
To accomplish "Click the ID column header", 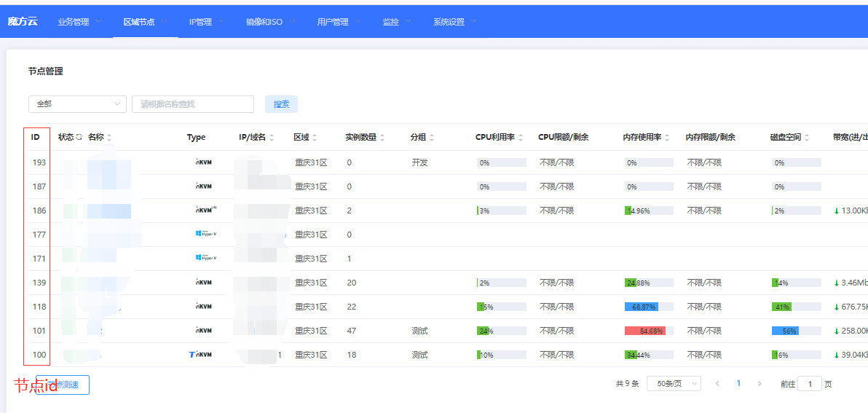I will pos(35,137).
